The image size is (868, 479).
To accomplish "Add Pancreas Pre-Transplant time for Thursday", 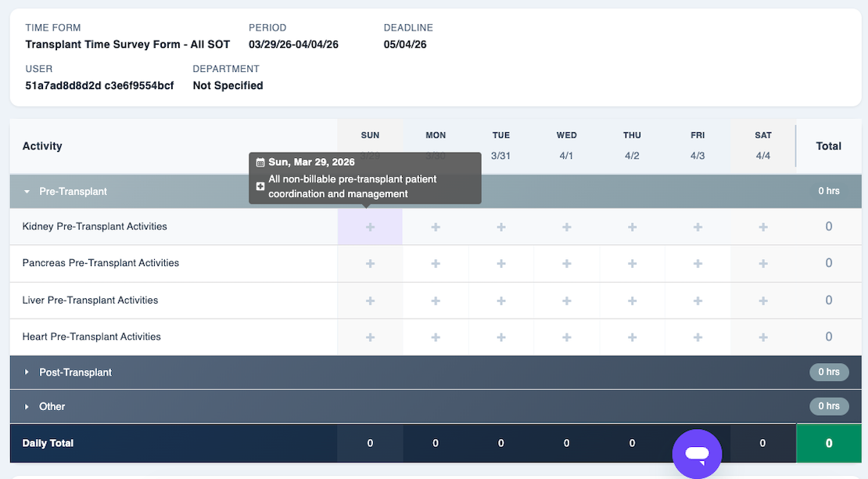I will pos(632,264).
